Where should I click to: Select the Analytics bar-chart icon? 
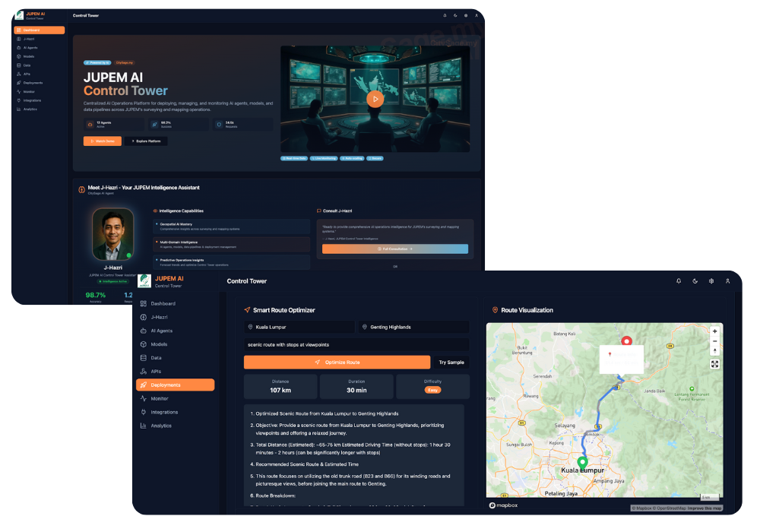(x=144, y=426)
